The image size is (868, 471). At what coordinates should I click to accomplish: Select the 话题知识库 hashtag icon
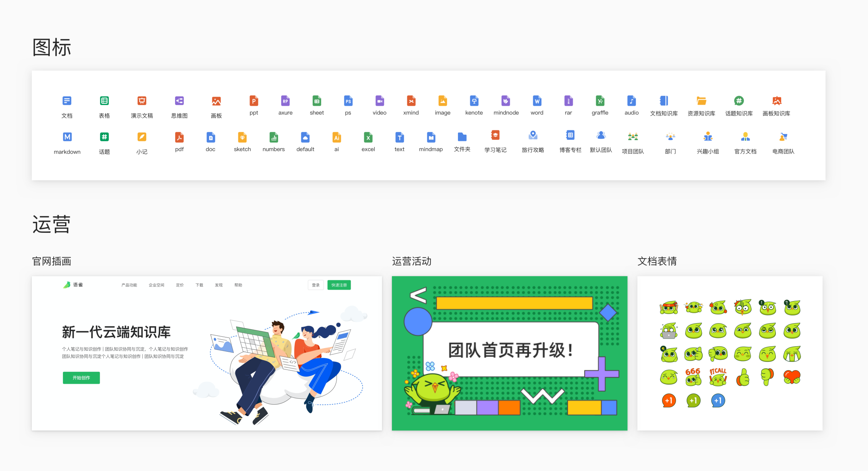click(x=739, y=101)
